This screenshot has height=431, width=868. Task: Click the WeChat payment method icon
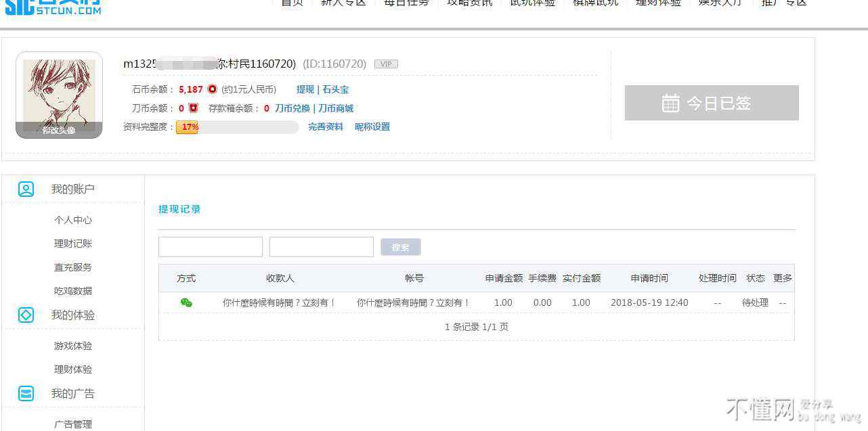click(186, 302)
